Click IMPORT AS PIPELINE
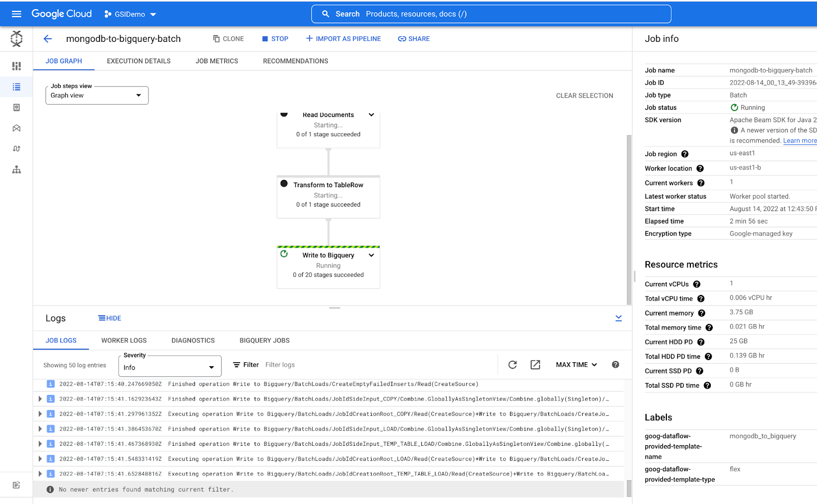This screenshot has height=504, width=817. [x=343, y=39]
